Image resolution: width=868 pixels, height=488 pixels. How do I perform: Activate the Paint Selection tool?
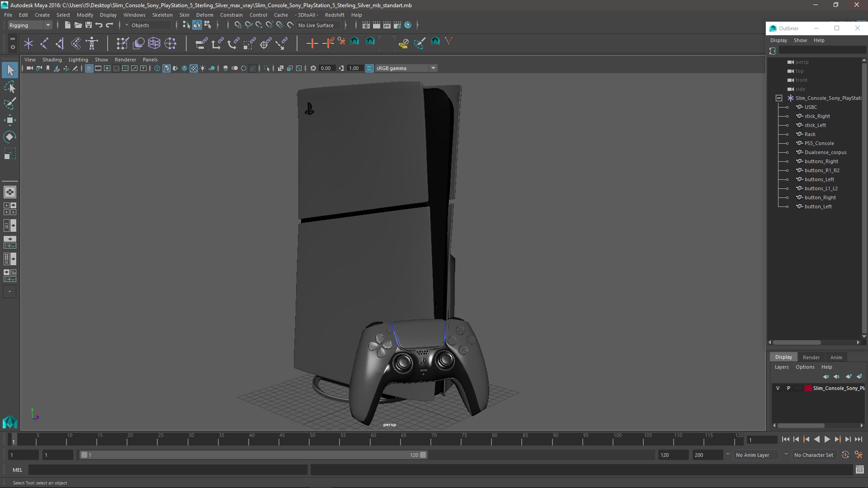coord(10,103)
